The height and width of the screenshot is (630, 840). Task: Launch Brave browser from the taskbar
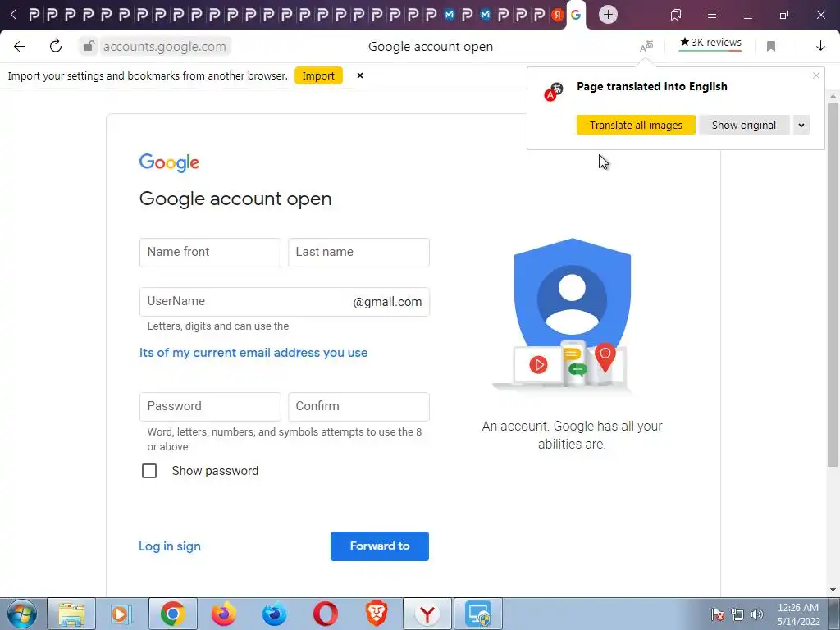click(376, 614)
